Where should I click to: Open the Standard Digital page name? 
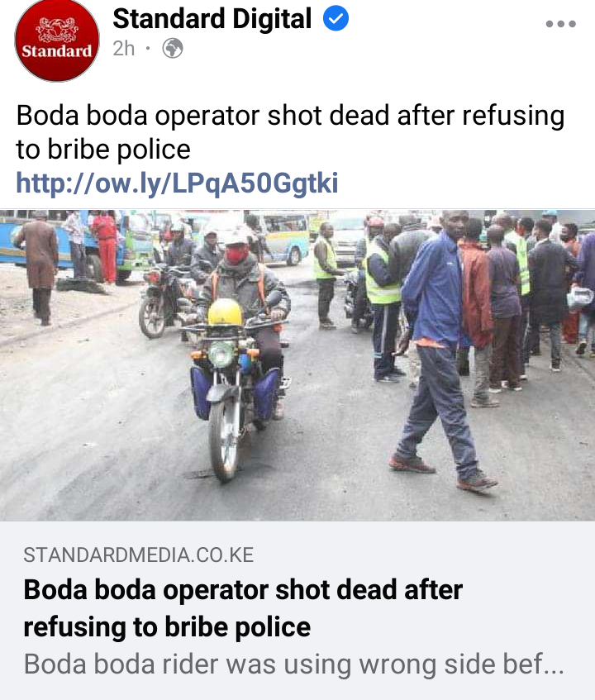pos(212,18)
